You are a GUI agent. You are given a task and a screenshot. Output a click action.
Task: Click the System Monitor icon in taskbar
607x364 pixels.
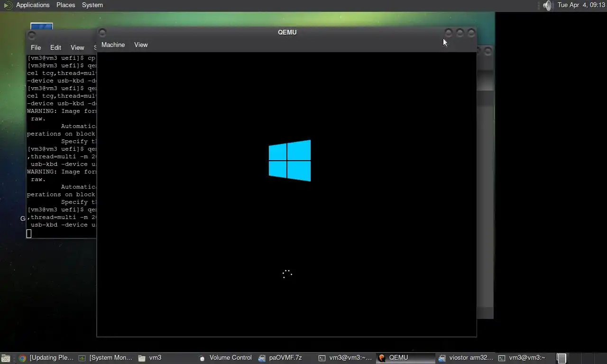[x=82, y=358]
